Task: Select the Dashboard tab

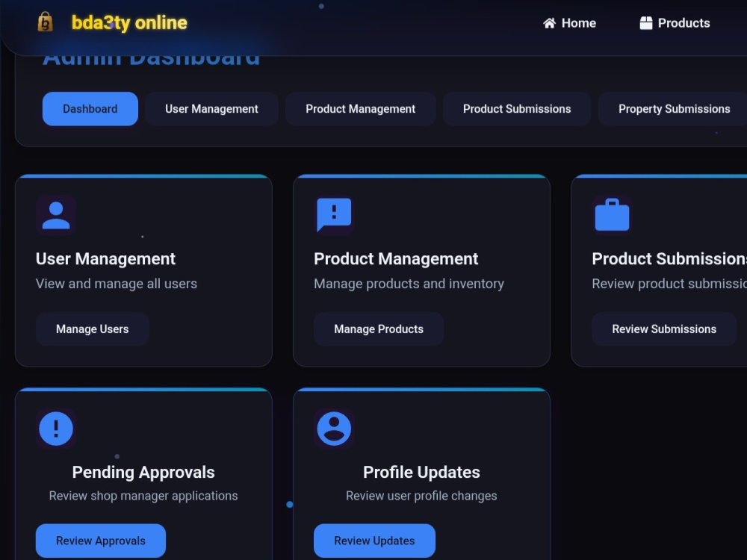Action: click(90, 108)
